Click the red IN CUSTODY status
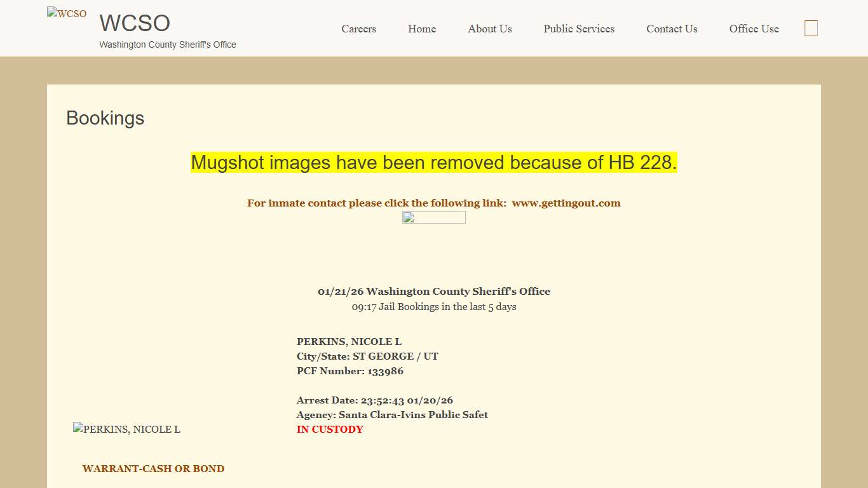This screenshot has height=488, width=868. [330, 430]
